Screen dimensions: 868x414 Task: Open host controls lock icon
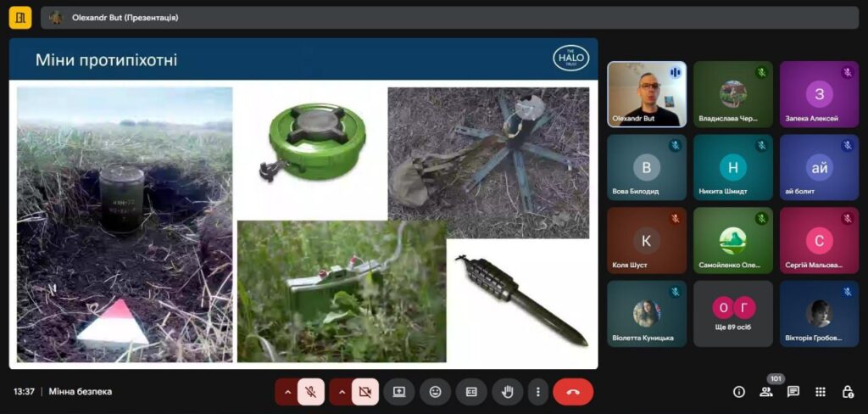coord(848,392)
